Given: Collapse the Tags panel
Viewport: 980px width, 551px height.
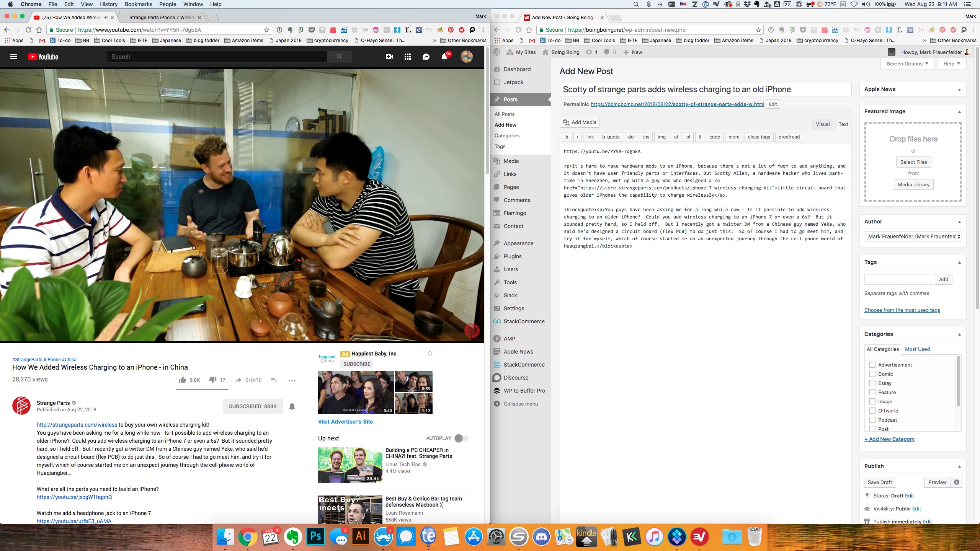Looking at the screenshot, I should pos(959,262).
